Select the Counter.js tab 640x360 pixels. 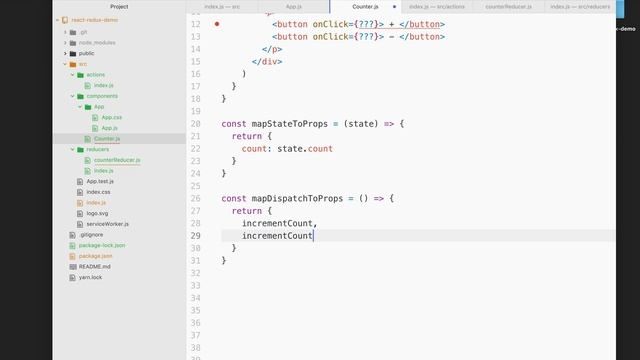[365, 7]
